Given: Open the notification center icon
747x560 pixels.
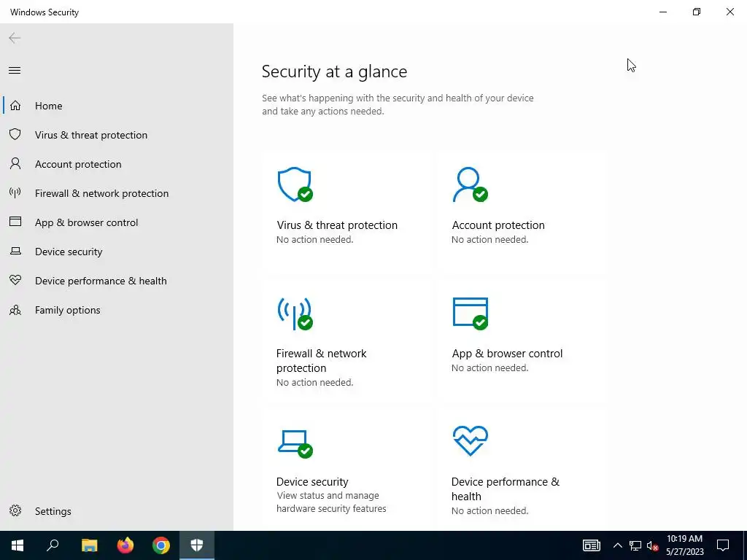Looking at the screenshot, I should coord(723,545).
